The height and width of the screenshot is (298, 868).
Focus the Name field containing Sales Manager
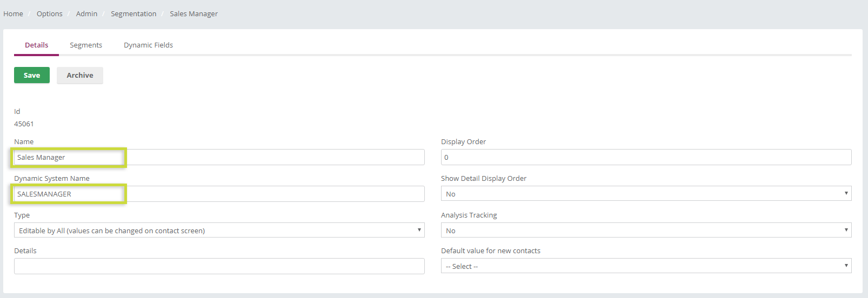[219, 157]
